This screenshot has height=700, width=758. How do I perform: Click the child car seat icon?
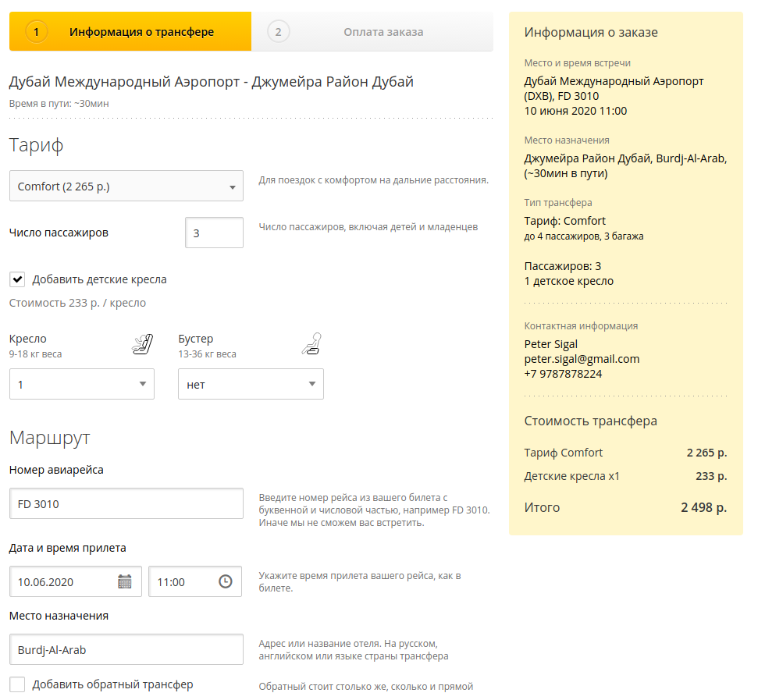(142, 344)
